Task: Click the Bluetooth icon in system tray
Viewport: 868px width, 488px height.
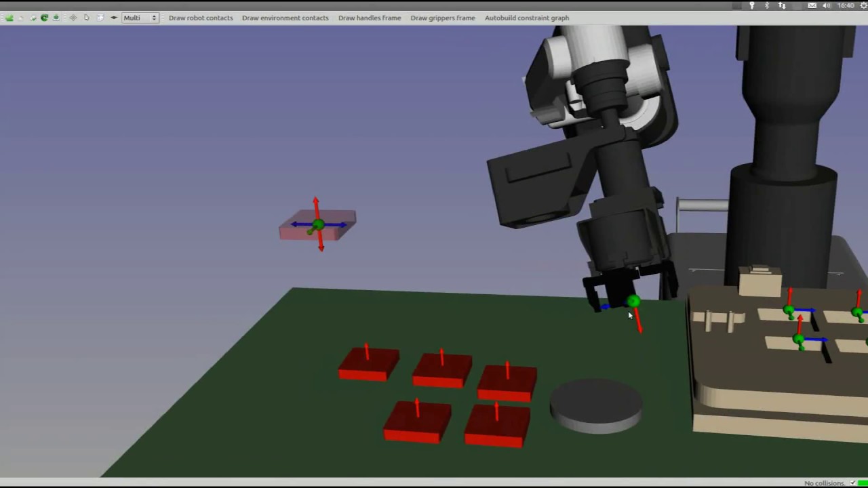Action: (x=767, y=5)
